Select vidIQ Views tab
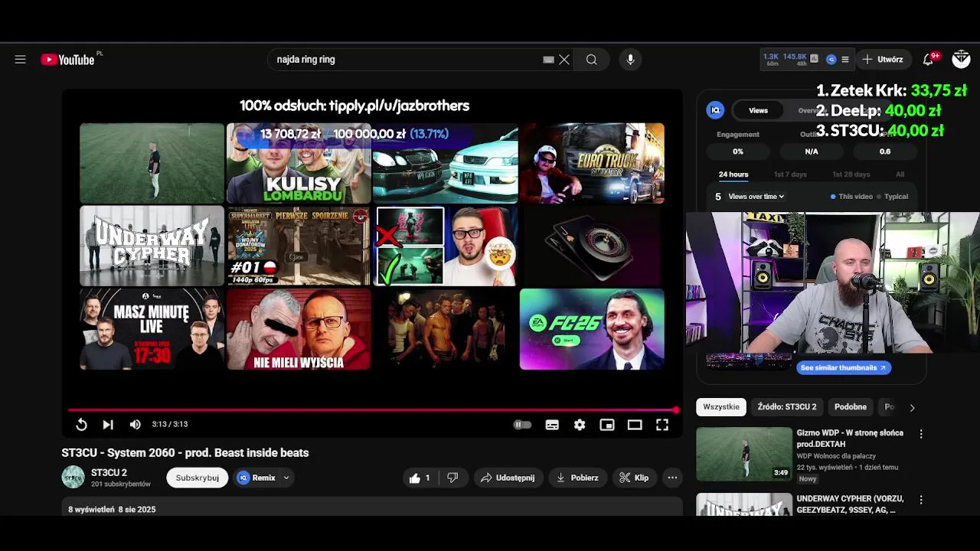The height and width of the screenshot is (551, 980). click(x=758, y=110)
